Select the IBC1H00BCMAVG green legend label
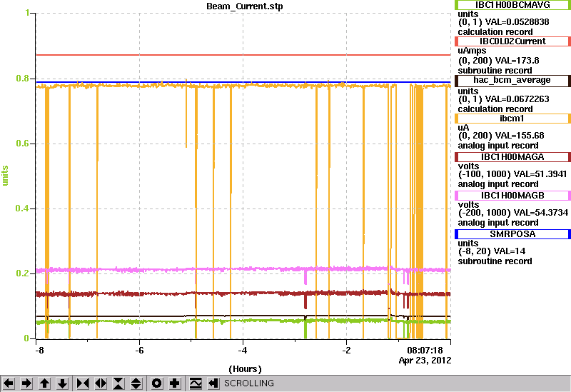This screenshot has height=392, width=571. click(512, 5)
